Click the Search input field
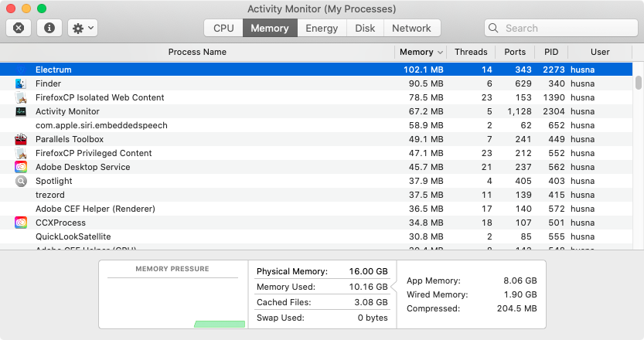Image resolution: width=644 pixels, height=340 pixels. pos(561,28)
